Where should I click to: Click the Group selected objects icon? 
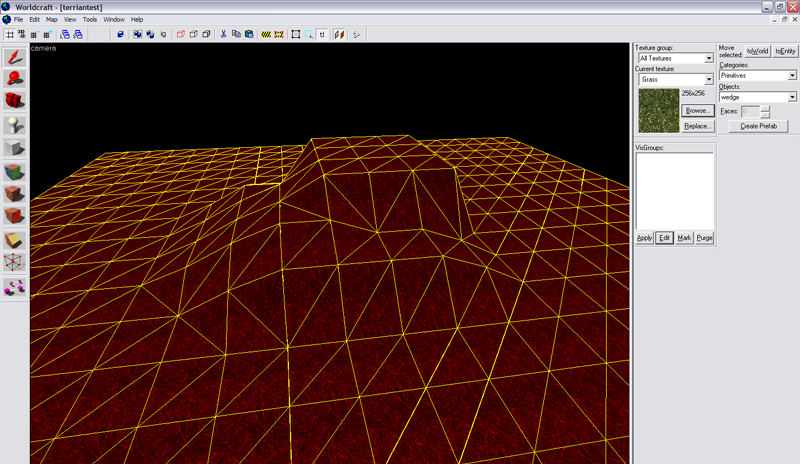point(138,34)
